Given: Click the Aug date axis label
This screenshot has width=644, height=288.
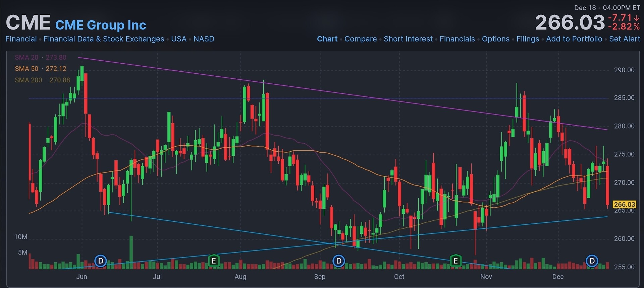Looking at the screenshot, I should (x=240, y=277).
